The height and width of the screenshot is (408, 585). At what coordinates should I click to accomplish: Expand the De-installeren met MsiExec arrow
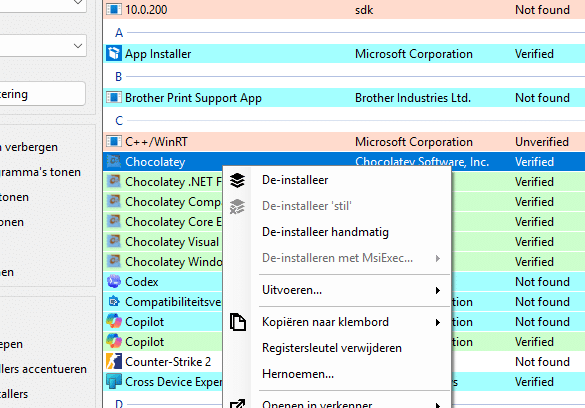tap(438, 258)
